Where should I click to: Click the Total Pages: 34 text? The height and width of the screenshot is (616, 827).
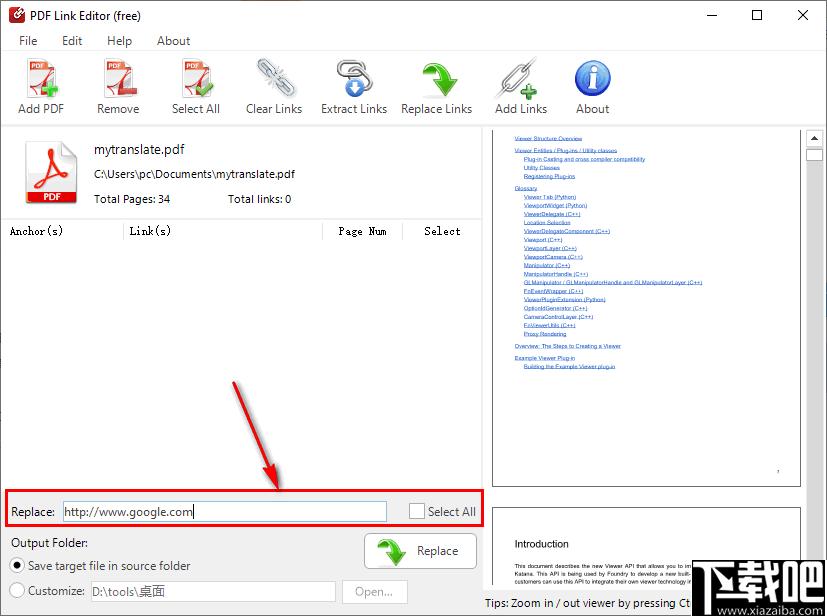(x=132, y=199)
